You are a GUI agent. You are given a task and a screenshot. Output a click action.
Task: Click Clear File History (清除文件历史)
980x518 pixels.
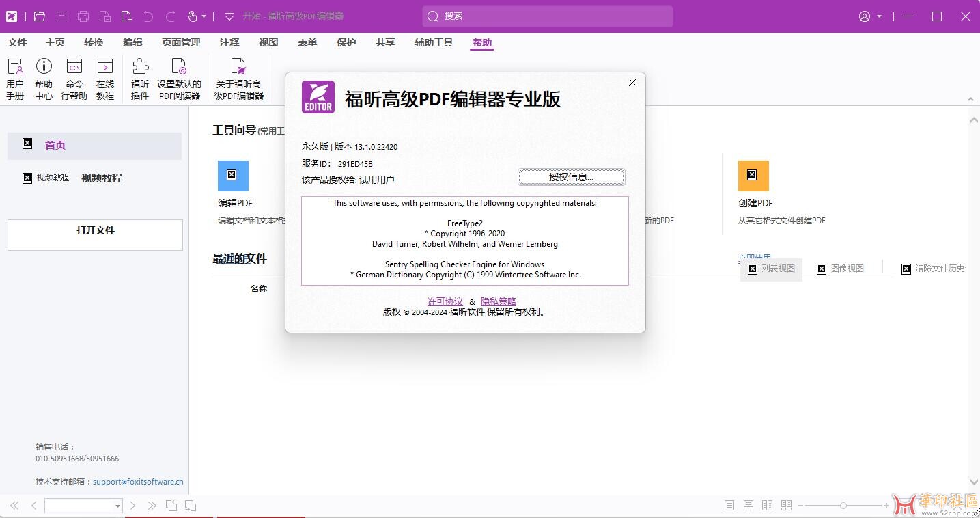[933, 269]
